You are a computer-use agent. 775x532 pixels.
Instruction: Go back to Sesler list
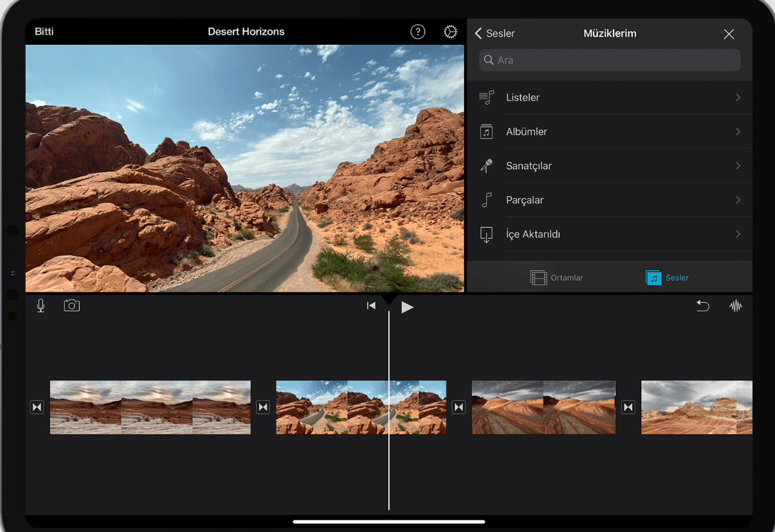coord(495,33)
